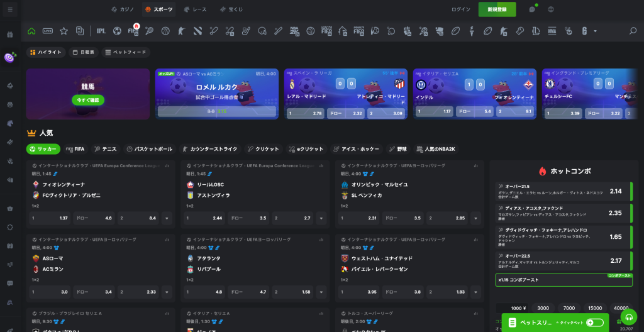The height and width of the screenshot is (332, 644).
Task: Switch to the カジノ tab
Action: (x=123, y=9)
